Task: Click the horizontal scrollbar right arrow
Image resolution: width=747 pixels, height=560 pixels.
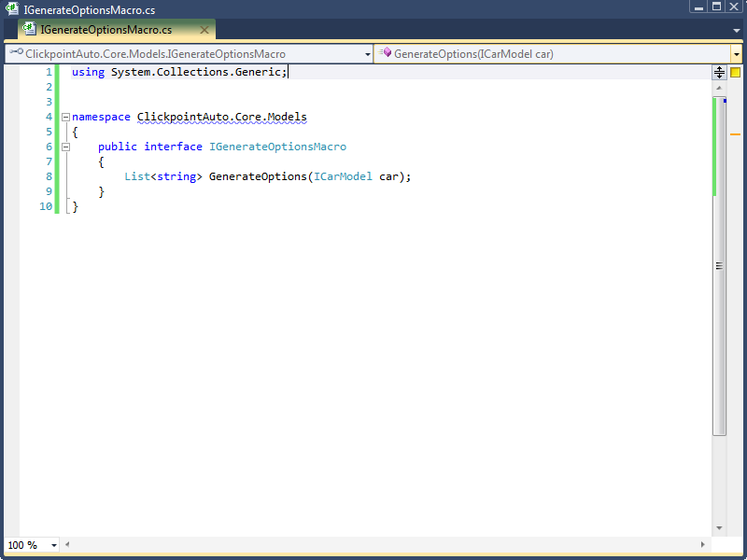Action: pos(703,544)
